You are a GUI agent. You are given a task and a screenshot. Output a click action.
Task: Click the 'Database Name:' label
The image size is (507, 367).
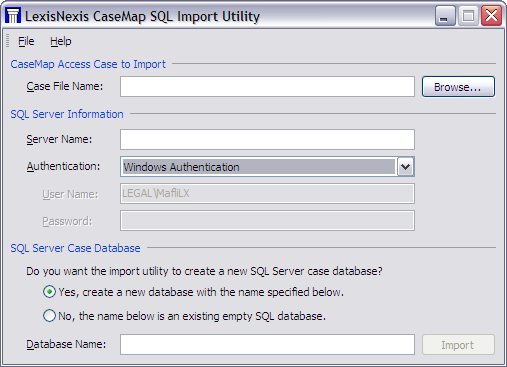(x=66, y=344)
